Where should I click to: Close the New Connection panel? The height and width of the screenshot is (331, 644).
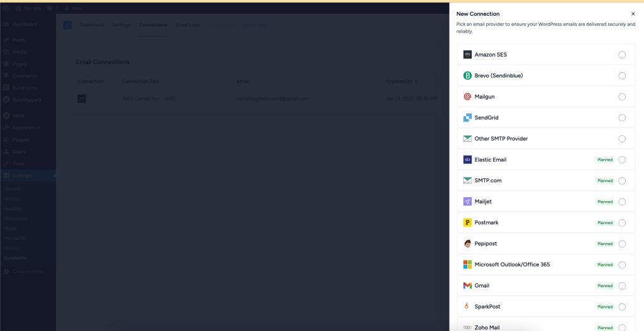(633, 14)
